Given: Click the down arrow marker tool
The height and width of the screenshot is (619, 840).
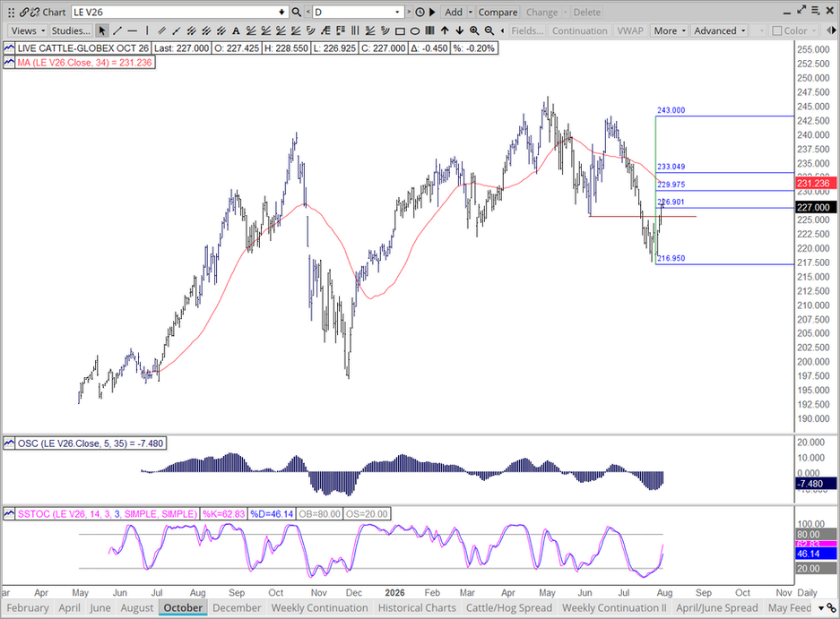Looking at the screenshot, I should click(x=460, y=30).
